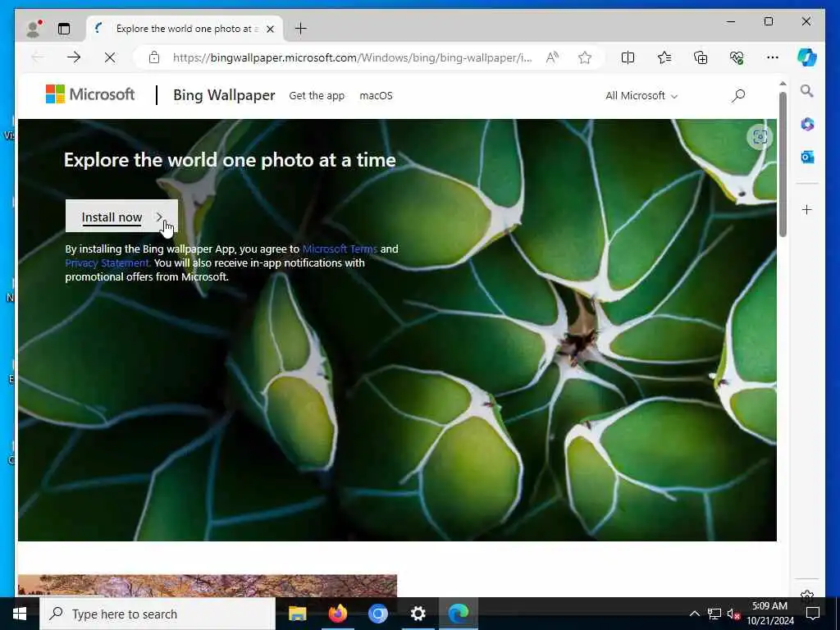
Task: Open the Edge profile icon
Action: 34,29
